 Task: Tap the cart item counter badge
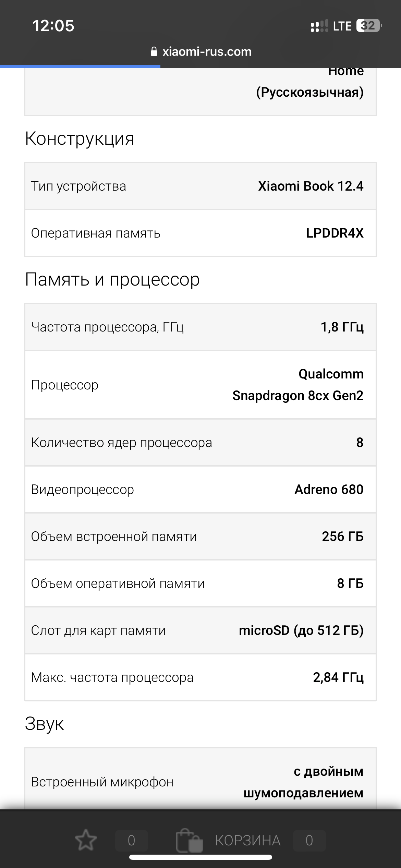(309, 840)
